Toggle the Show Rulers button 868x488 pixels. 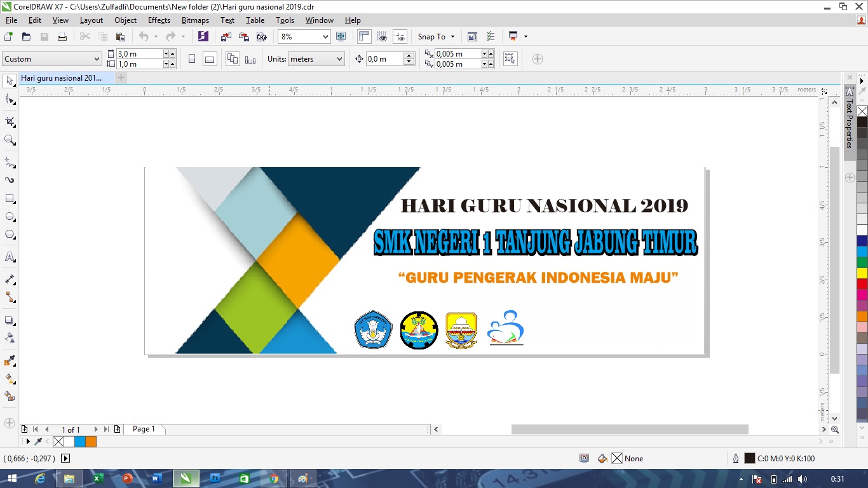pos(364,37)
